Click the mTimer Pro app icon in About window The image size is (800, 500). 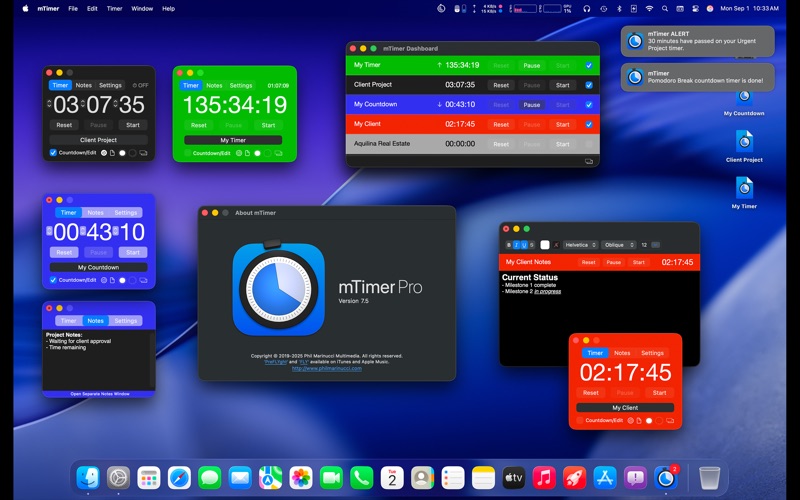point(279,288)
